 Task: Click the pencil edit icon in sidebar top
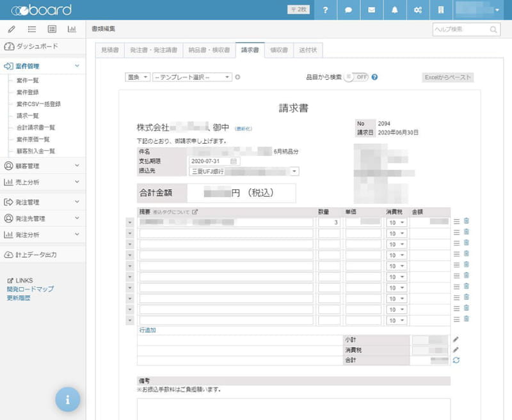coord(10,29)
